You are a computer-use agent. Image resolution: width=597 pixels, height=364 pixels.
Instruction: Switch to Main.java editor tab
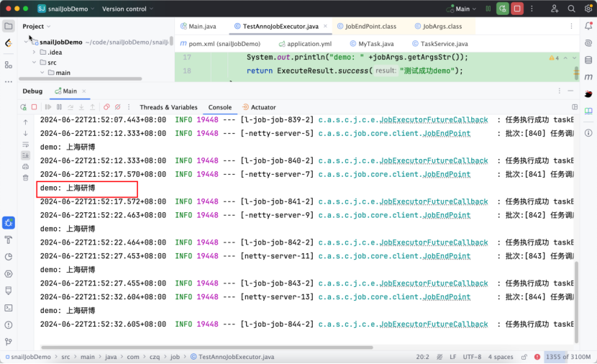[198, 27]
